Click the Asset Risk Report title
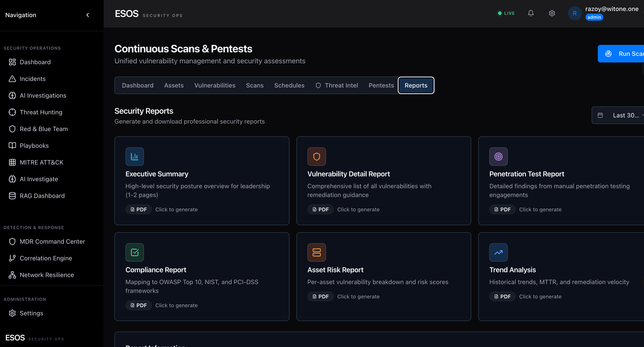Image resolution: width=644 pixels, height=347 pixels. coord(335,270)
